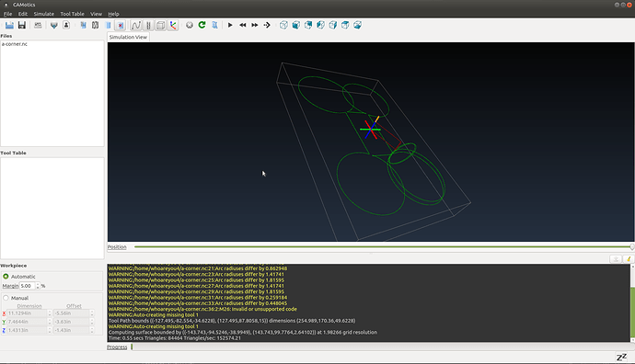The image size is (635, 364).
Task: Play the simulation
Action: click(x=230, y=25)
